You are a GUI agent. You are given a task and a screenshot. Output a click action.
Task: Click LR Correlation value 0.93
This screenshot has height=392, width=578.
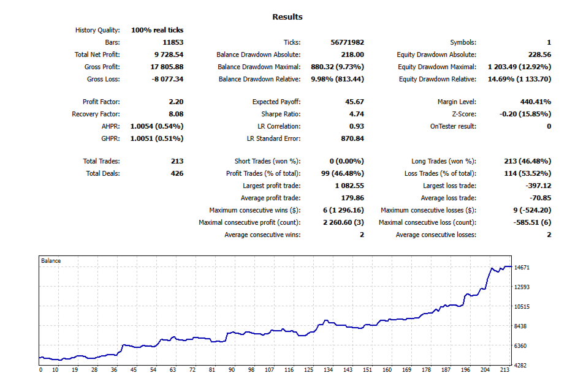357,126
